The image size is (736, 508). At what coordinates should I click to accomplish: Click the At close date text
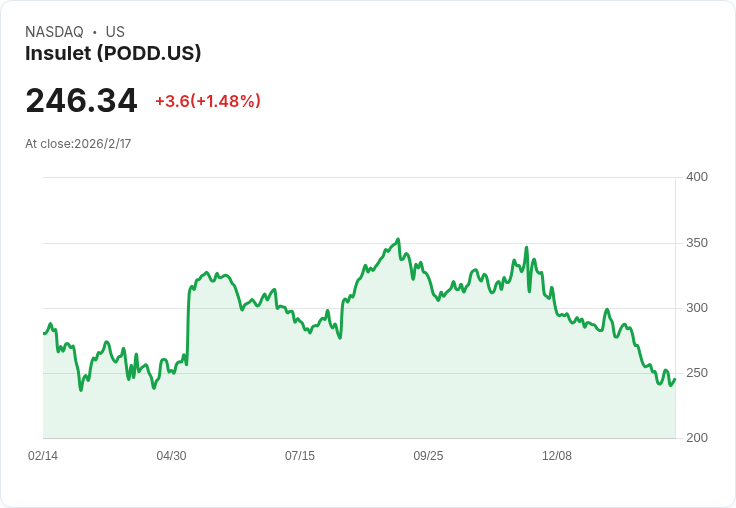coord(78,143)
